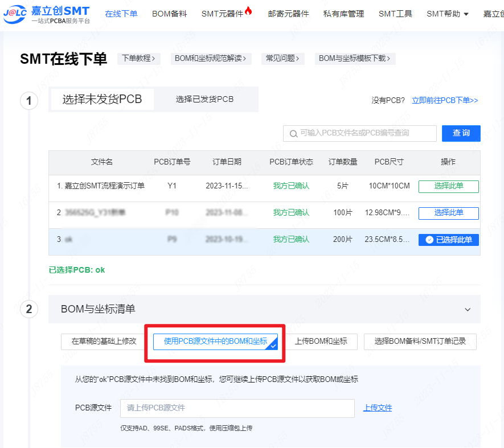Select the 选择未发货PCB tab
504x448 pixels.
[x=102, y=99]
